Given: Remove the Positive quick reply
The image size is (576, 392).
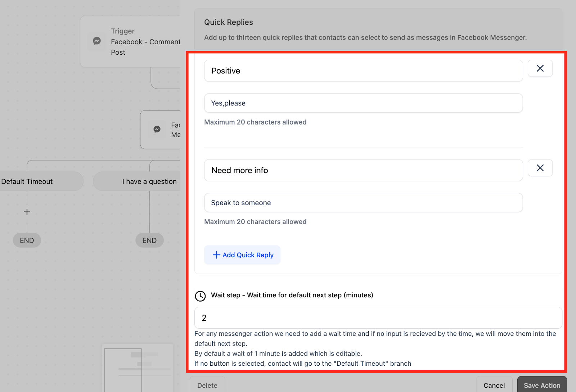Looking at the screenshot, I should [540, 68].
